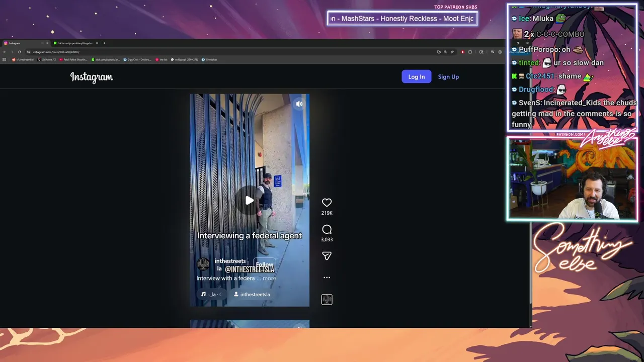
Task: Click the site info icon in address bar
Action: [x=29, y=52]
